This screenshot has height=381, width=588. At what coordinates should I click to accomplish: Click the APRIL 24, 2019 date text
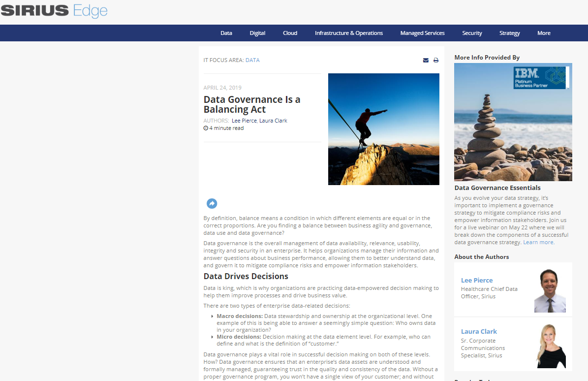click(x=222, y=88)
